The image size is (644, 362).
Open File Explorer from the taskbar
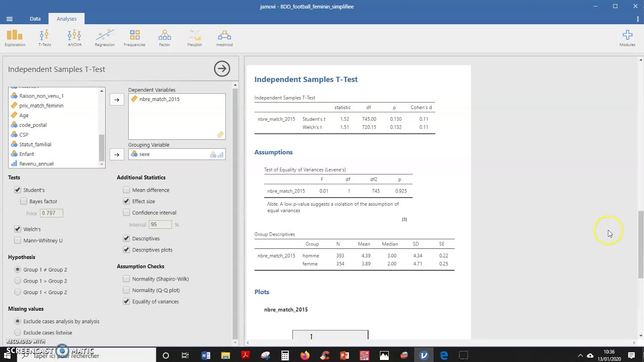225,355
